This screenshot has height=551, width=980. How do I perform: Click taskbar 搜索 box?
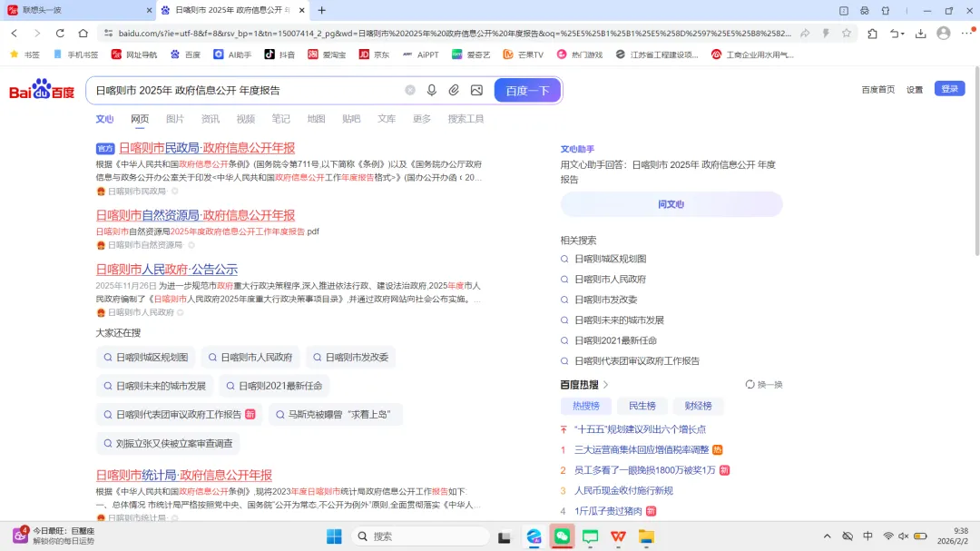point(420,536)
